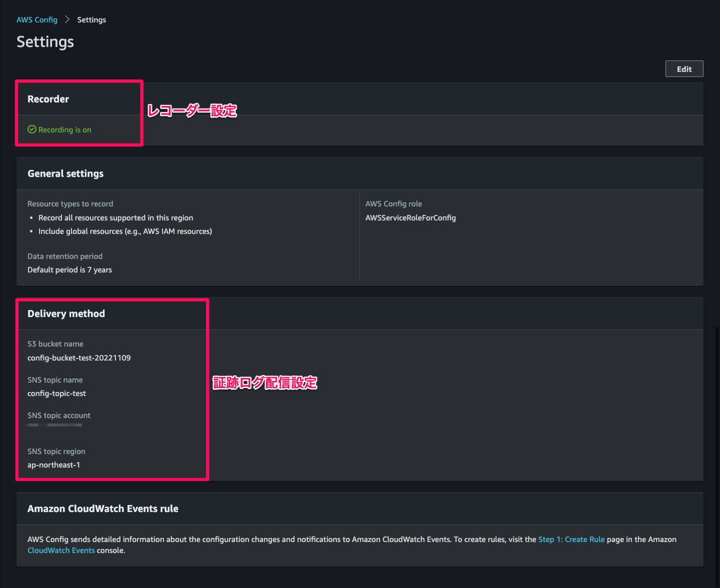The image size is (720, 588).
Task: Select the Settings breadcrumb item
Action: pyautogui.click(x=91, y=19)
